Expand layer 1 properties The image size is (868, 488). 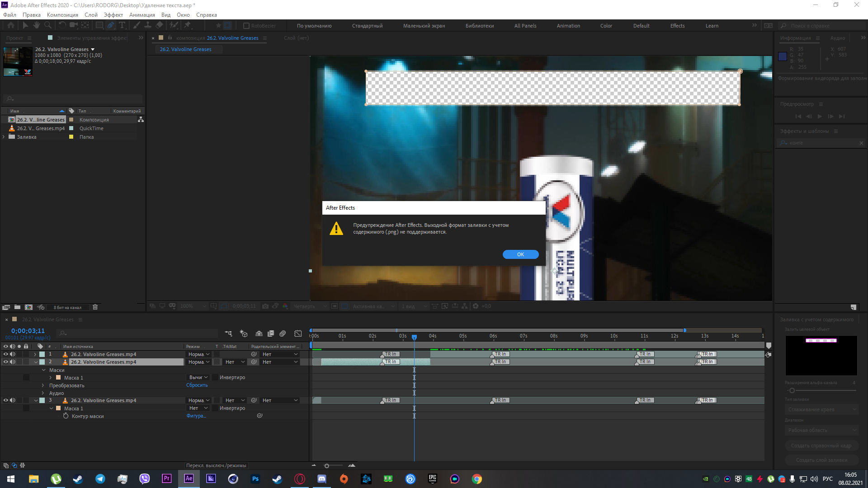tap(35, 354)
